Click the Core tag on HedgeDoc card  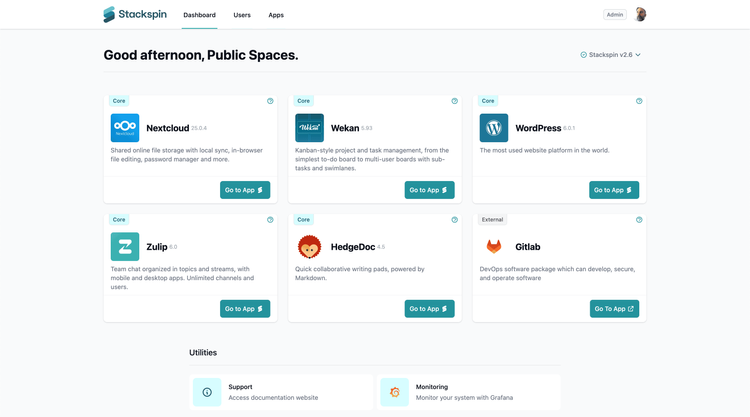pyautogui.click(x=304, y=219)
